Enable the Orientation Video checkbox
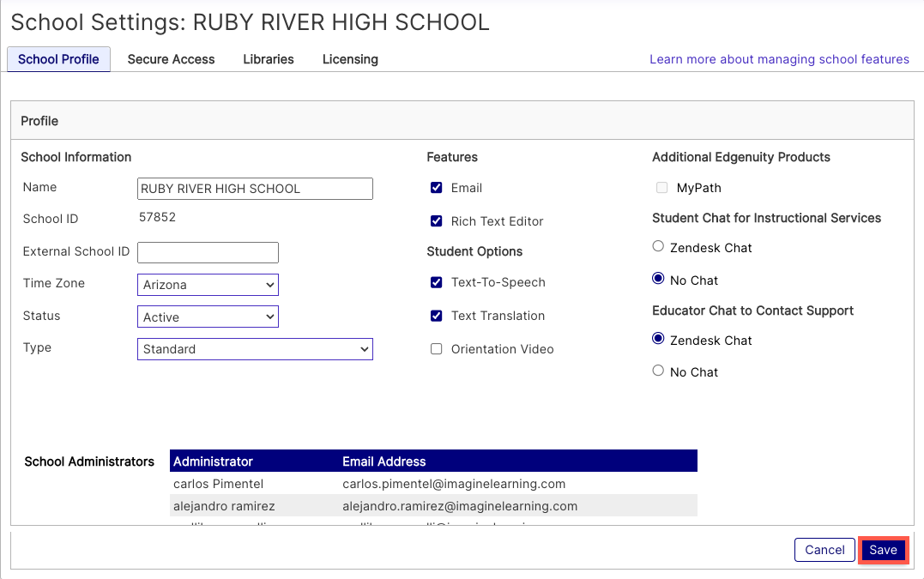This screenshot has height=579, width=924. (437, 349)
